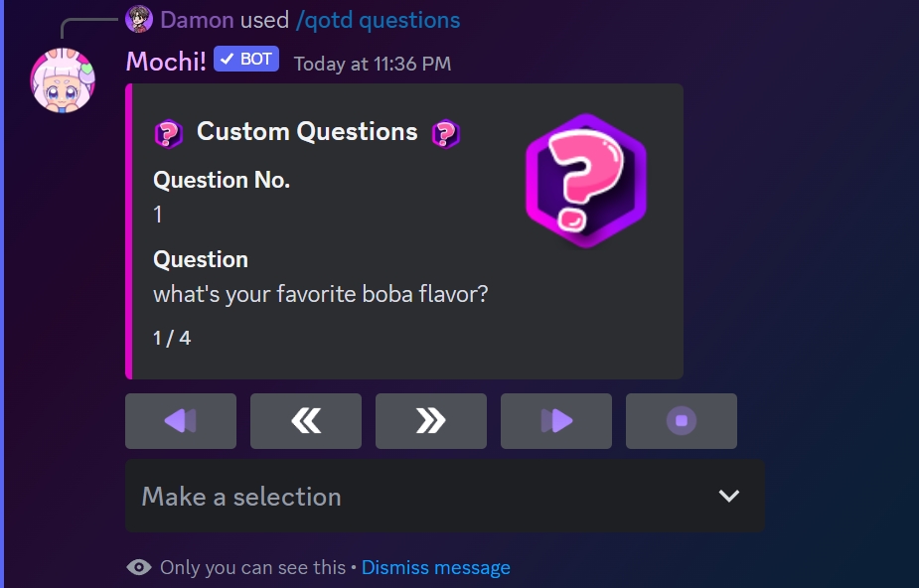
Task: Click the Dismiss message link
Action: pos(435,567)
